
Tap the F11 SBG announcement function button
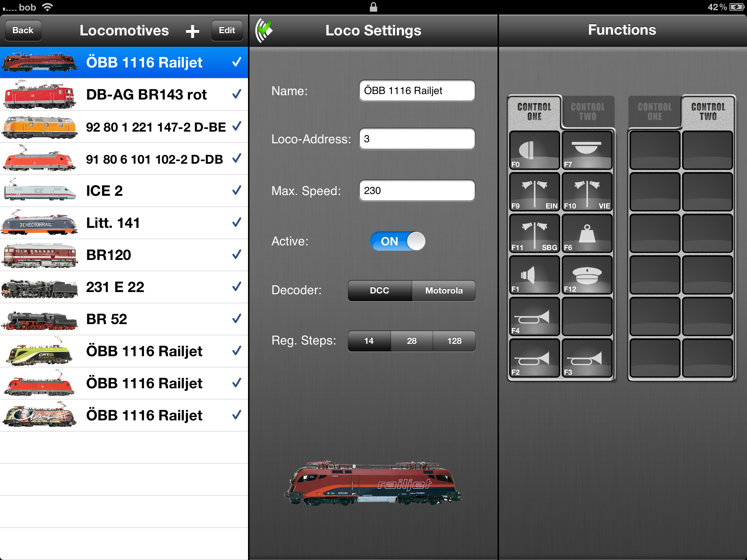point(534,233)
